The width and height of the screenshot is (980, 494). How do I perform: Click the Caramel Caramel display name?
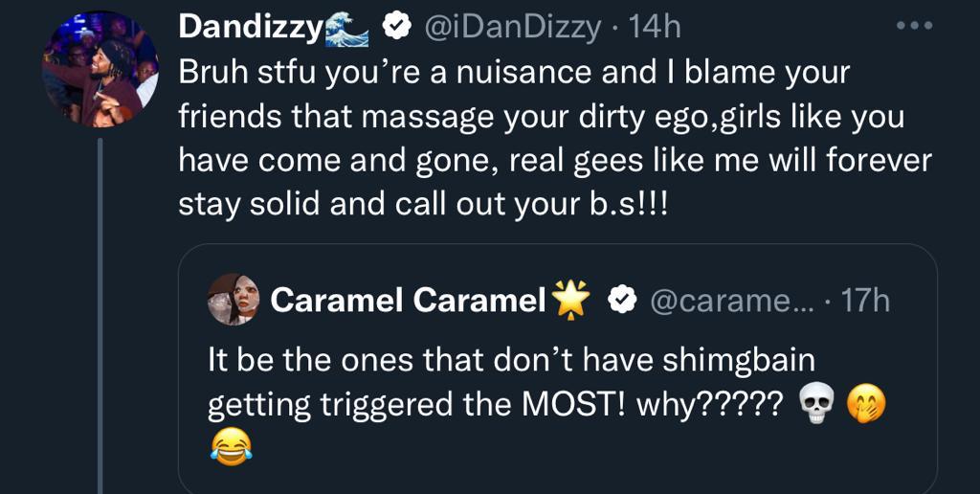point(408,300)
